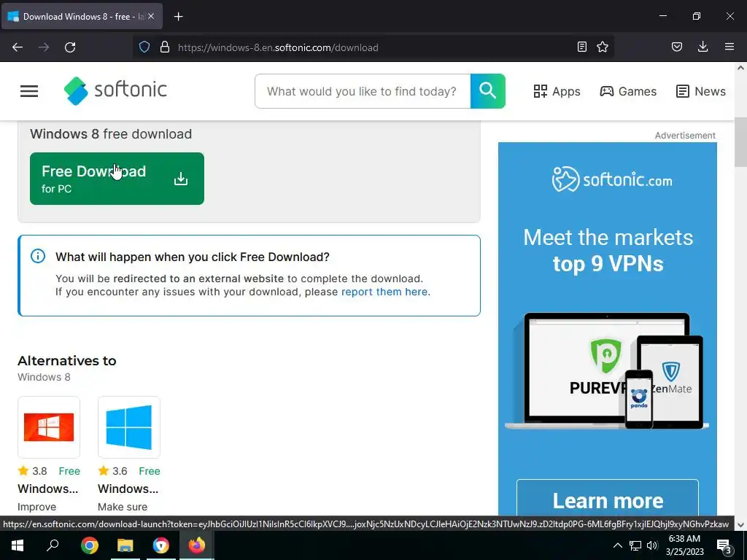
Task: Open the Windows... app rated 3.8
Action: click(x=47, y=489)
